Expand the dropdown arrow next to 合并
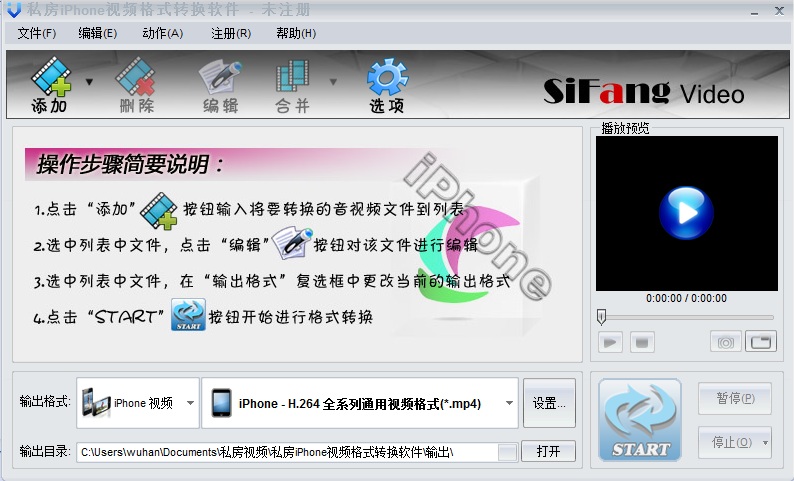Image resolution: width=794 pixels, height=481 pixels. (x=333, y=82)
